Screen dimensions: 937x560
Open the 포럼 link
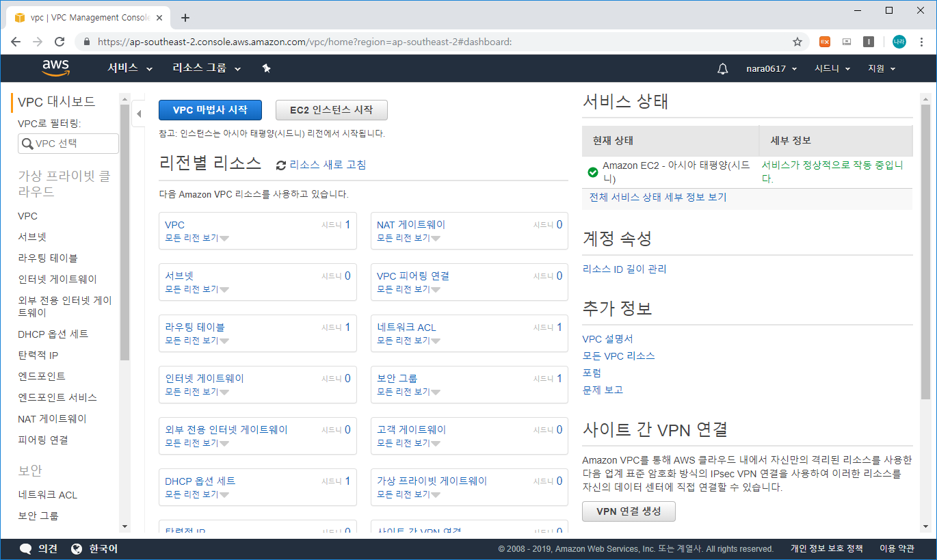pyautogui.click(x=592, y=373)
